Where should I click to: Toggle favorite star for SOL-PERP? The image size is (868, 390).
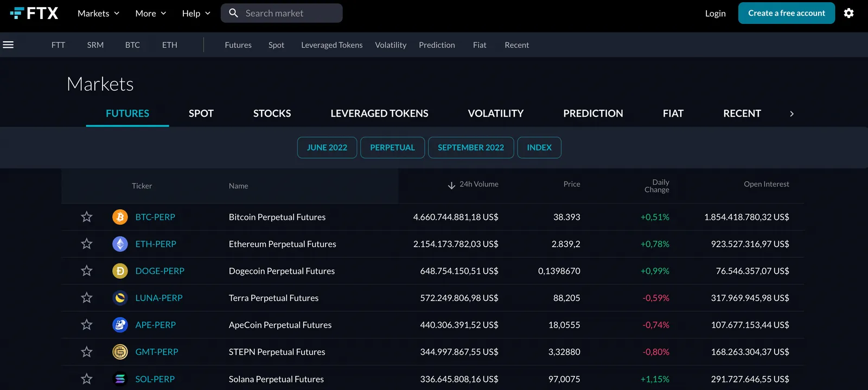(x=87, y=379)
